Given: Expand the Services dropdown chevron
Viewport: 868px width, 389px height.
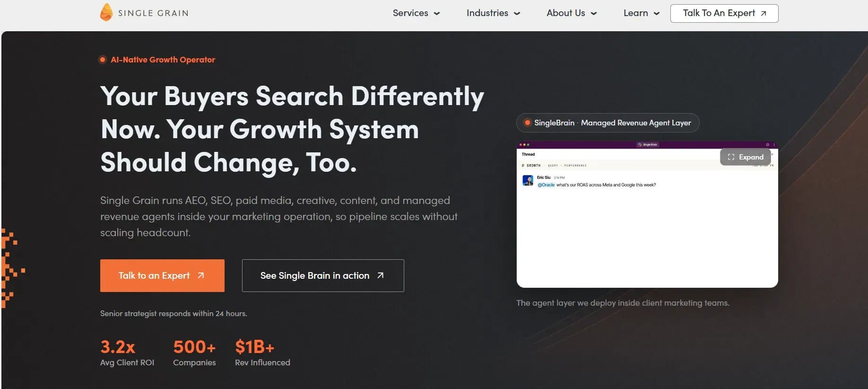Looking at the screenshot, I should tap(437, 14).
